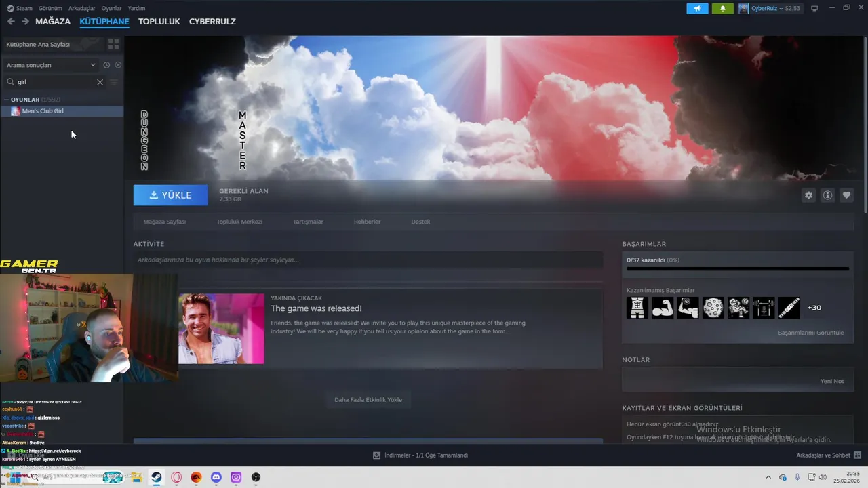Click the blue YÜKLE install button
The width and height of the screenshot is (868, 488).
171,195
